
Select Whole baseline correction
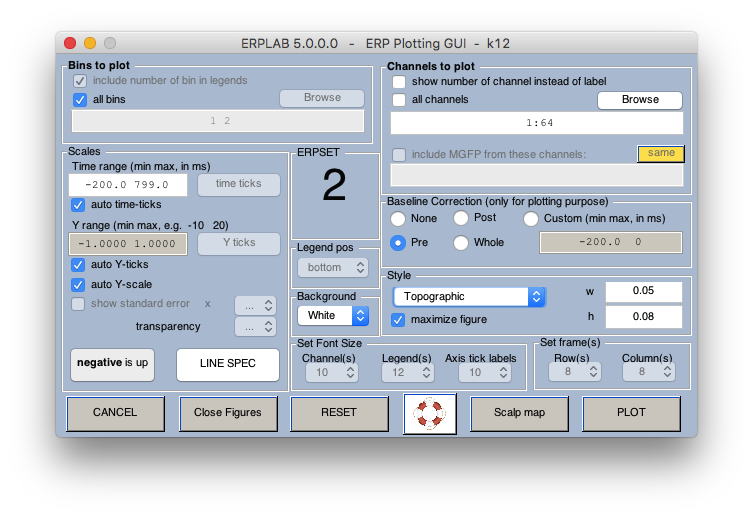pos(461,243)
